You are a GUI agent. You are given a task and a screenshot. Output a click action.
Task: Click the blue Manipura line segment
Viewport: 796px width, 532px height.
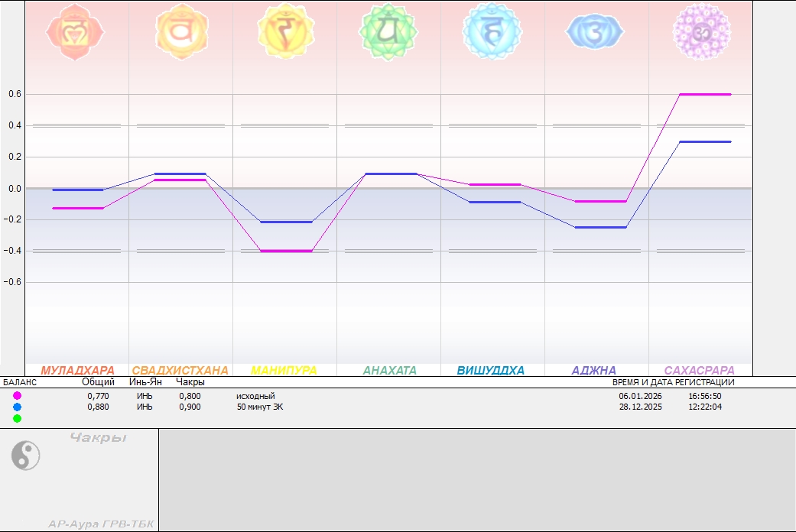[286, 222]
